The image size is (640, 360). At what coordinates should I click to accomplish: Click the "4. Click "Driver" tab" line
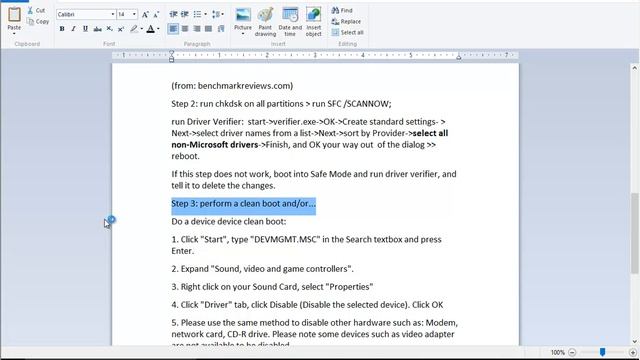coord(307,305)
